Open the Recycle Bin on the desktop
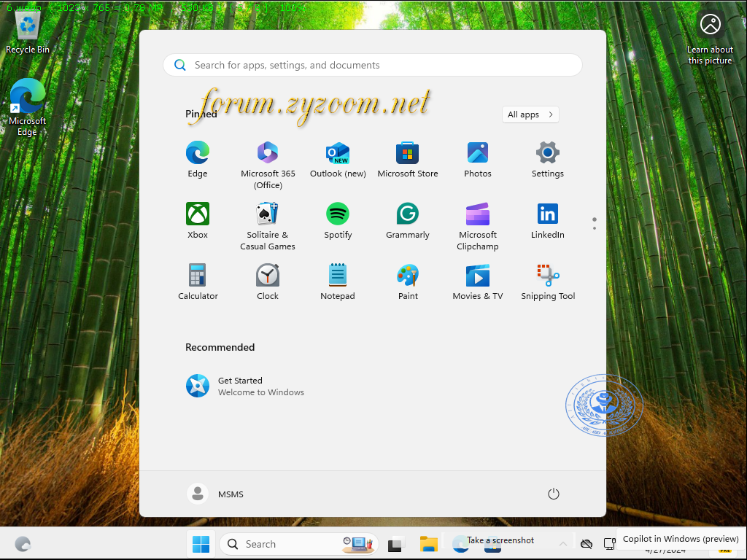Screen dimensions: 747x560 [27, 31]
